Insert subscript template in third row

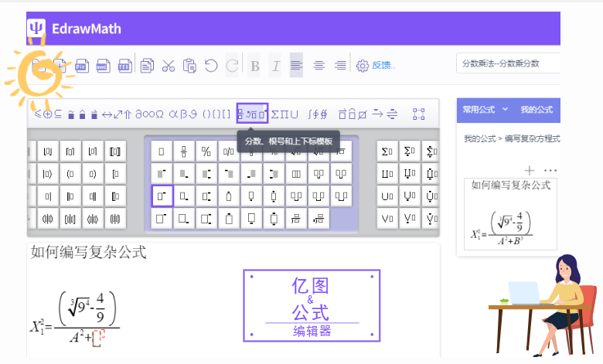point(184,196)
